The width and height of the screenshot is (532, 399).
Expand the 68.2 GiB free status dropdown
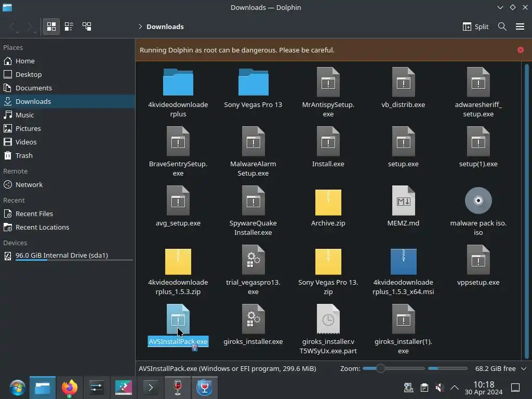(524, 368)
